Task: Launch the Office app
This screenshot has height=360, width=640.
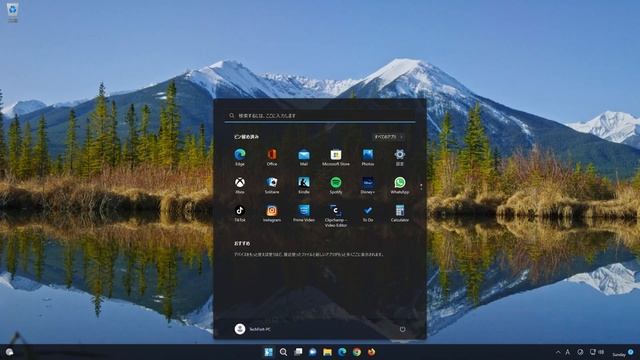Action: click(x=272, y=157)
